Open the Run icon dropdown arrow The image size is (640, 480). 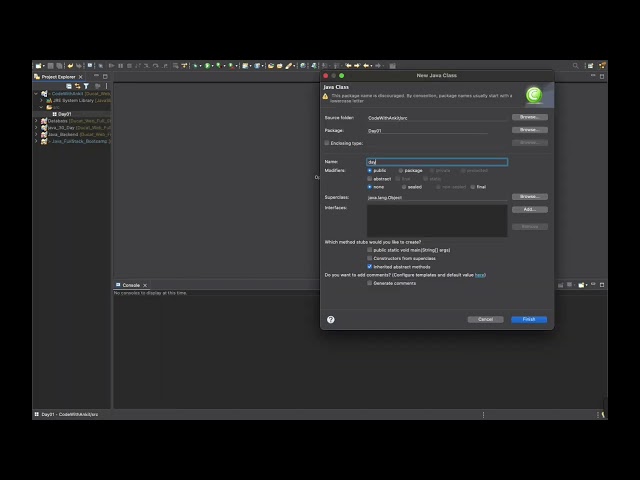pos(212,66)
